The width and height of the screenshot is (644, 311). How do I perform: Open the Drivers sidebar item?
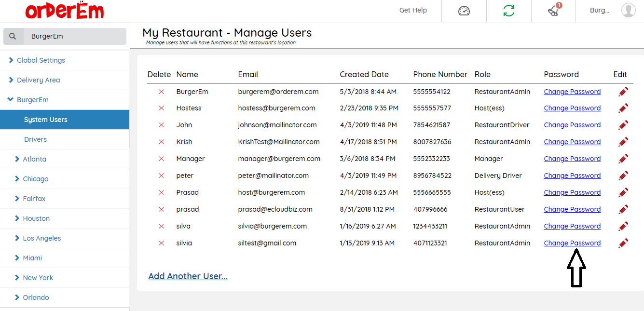[x=36, y=139]
